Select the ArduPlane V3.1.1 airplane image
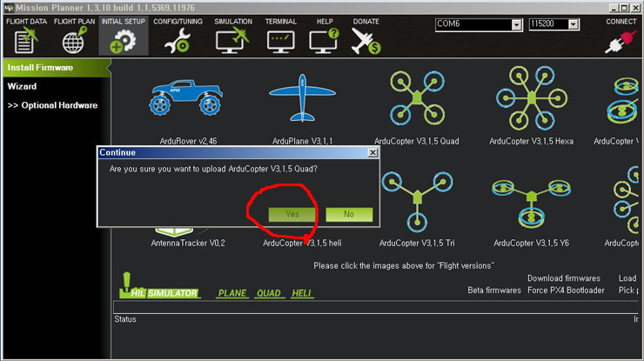The height and width of the screenshot is (361, 644). [302, 97]
